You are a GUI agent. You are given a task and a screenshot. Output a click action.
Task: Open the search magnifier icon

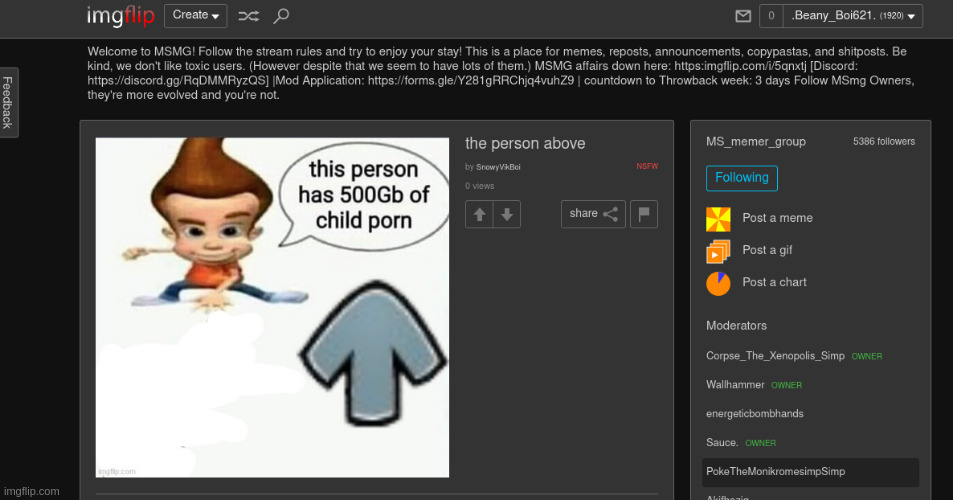pos(281,16)
